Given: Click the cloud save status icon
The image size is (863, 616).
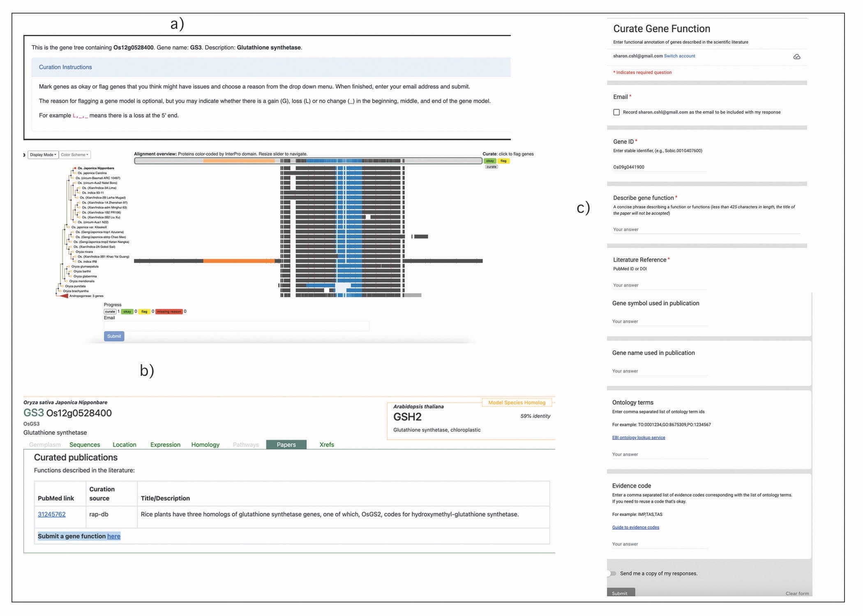Looking at the screenshot, I should tap(796, 57).
